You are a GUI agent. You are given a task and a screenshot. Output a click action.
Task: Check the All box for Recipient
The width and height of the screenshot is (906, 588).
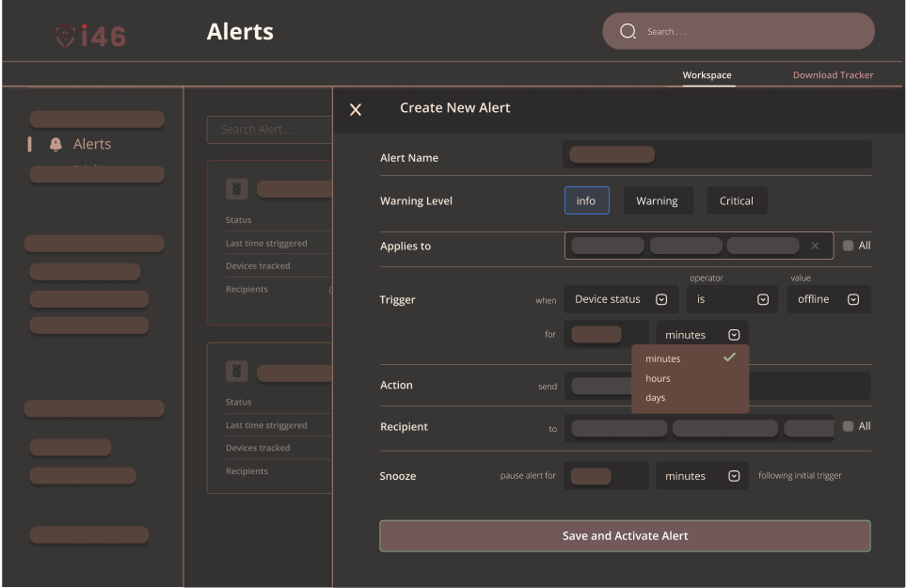848,426
